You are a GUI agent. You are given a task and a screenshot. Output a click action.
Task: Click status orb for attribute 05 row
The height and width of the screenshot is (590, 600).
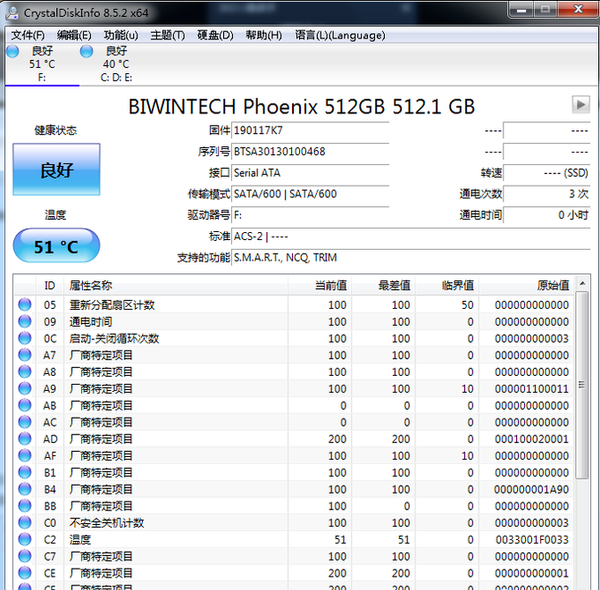coord(25,305)
